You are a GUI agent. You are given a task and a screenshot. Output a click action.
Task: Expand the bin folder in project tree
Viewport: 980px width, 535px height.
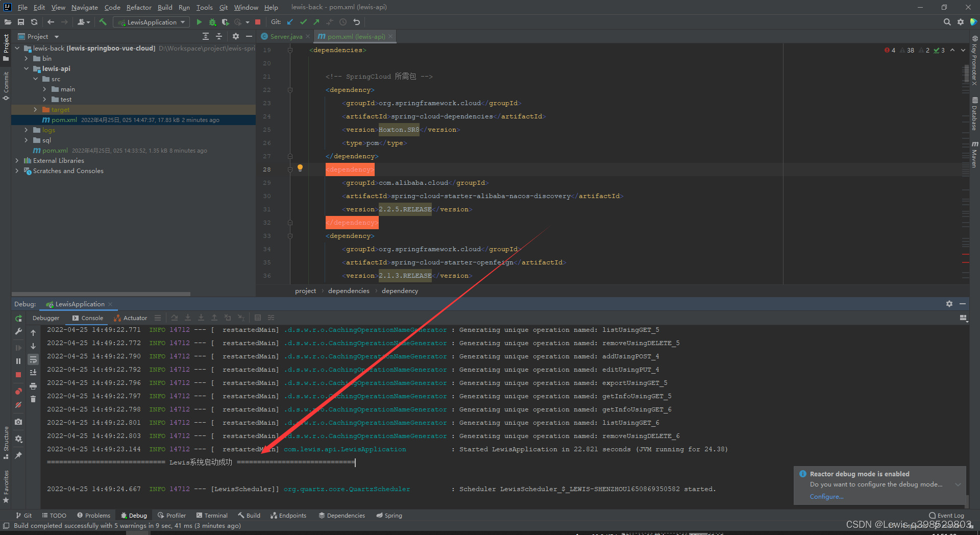click(26, 59)
